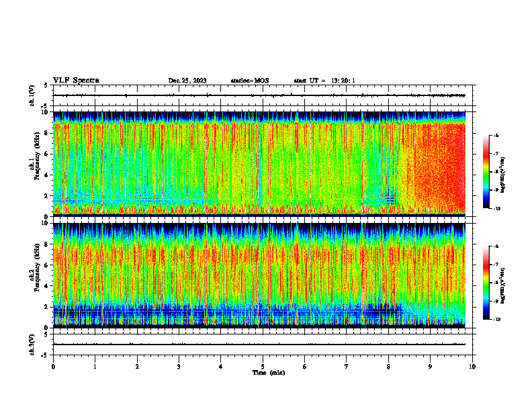Click the "-10" label on ch.1 colorbar
The image size is (532, 411).
(497, 209)
